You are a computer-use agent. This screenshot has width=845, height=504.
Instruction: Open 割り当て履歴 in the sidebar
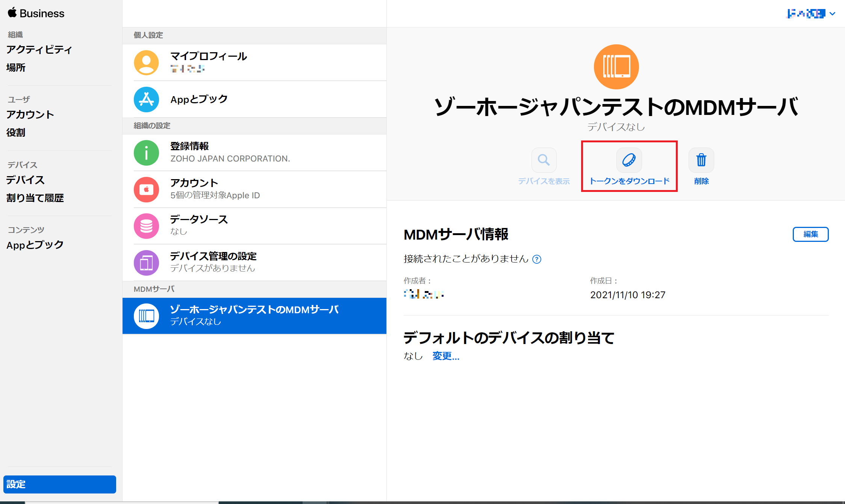click(35, 198)
